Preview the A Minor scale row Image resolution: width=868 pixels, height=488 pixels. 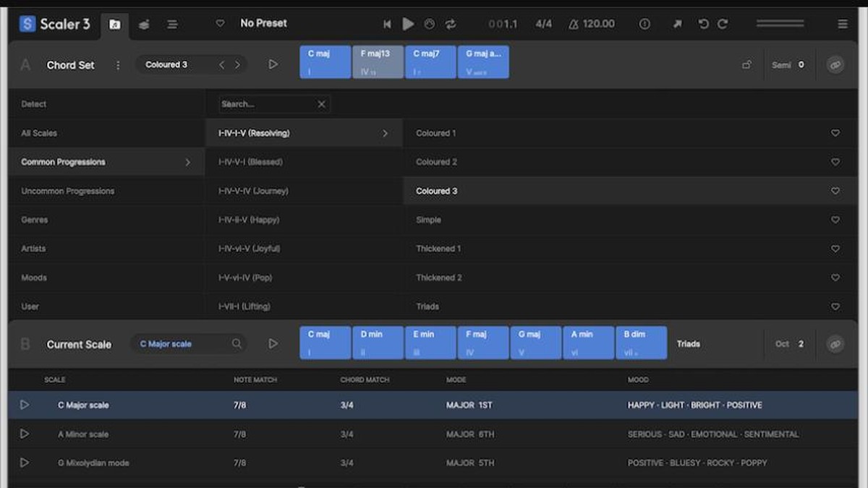click(x=25, y=434)
